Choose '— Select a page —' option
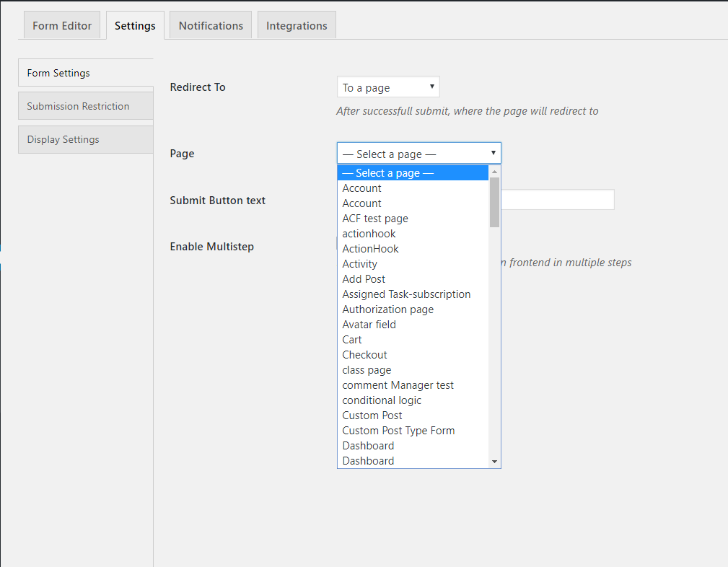This screenshot has height=567, width=728. [x=413, y=172]
